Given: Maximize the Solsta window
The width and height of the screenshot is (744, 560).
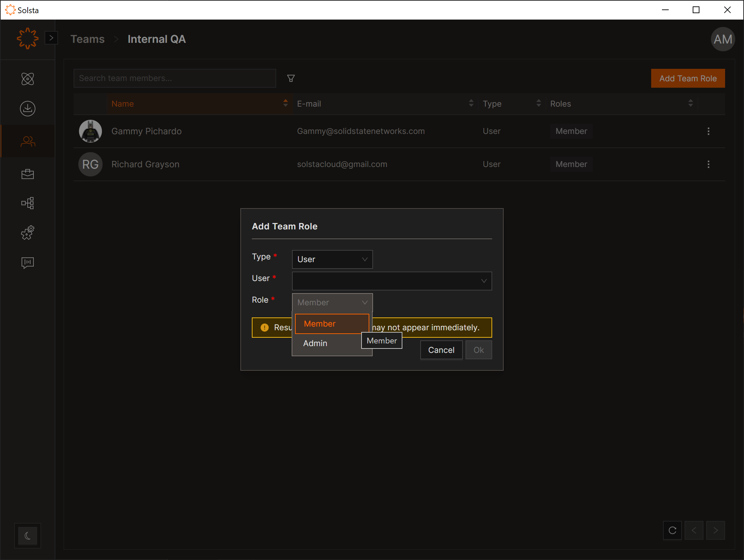Looking at the screenshot, I should (x=696, y=10).
